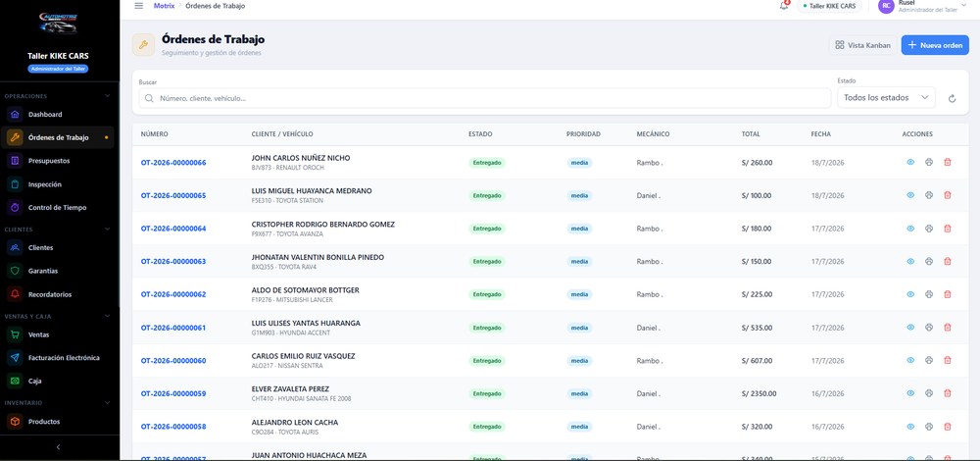Click the Motrix breadcrumb link
Image resolution: width=980 pixels, height=461 pixels.
pyautogui.click(x=164, y=6)
